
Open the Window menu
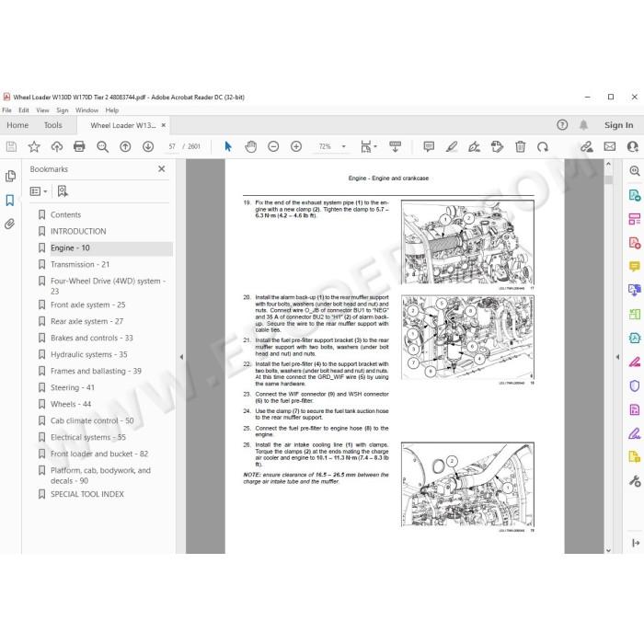(x=86, y=110)
